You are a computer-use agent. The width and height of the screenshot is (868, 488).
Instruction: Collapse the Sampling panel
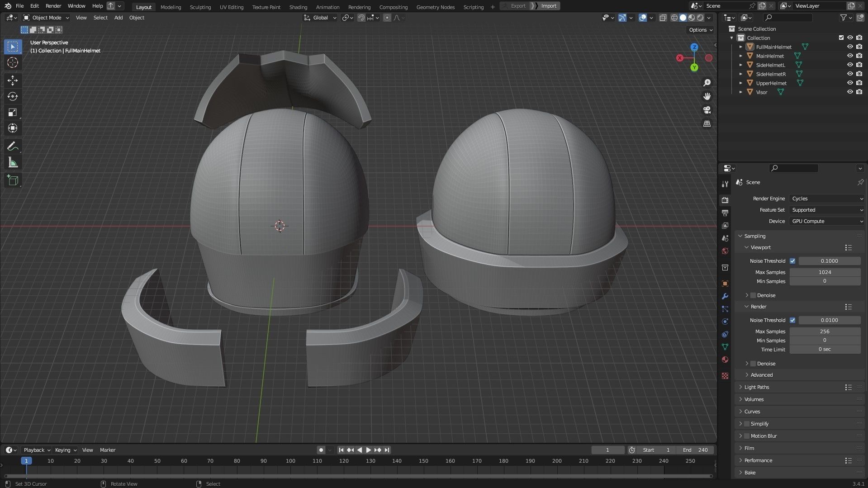pyautogui.click(x=754, y=236)
